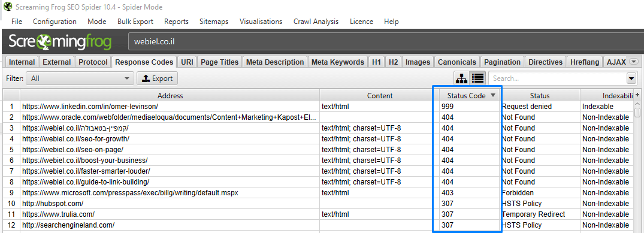Open the Visualisations menu
Screen dimensions: 644x233
(261, 22)
